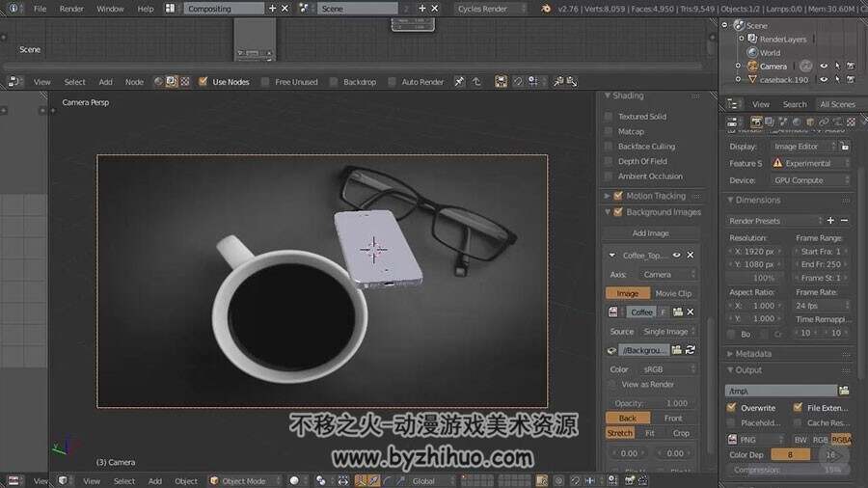This screenshot has height=488, width=868.
Task: Toggle the Auto Render checkbox
Action: click(392, 82)
